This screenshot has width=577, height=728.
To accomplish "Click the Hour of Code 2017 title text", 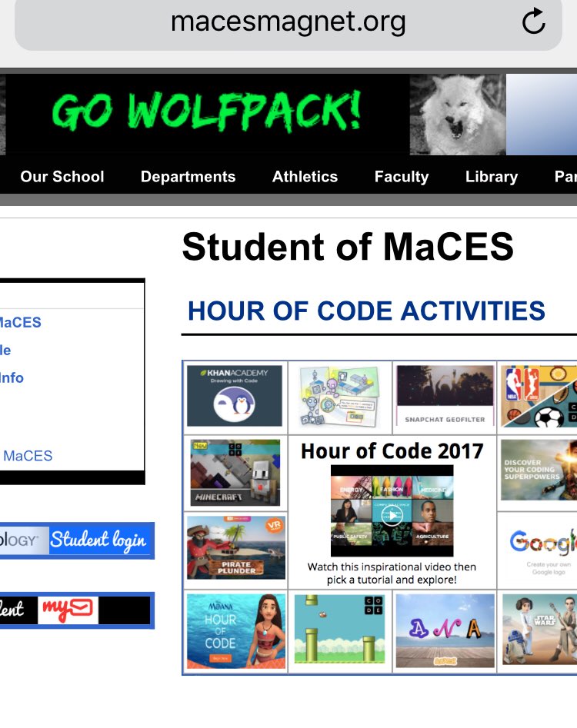I will click(x=392, y=450).
